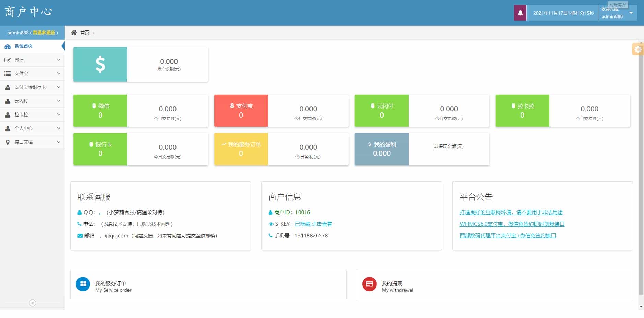Click the phone icon beside 电话
This screenshot has height=318, width=644.
point(80,224)
